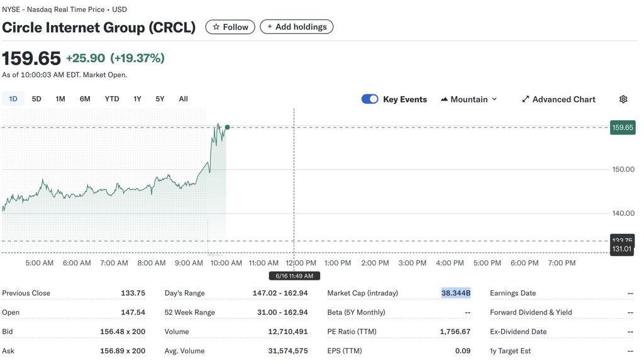Select the 1M chart range

60,99
